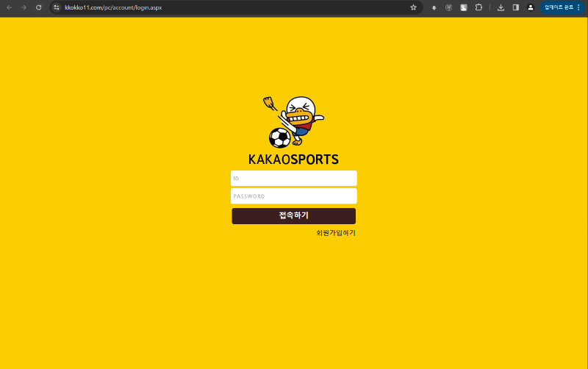Bookmark this page with the star icon
Image resolution: width=588 pixels, height=369 pixels.
[x=413, y=7]
